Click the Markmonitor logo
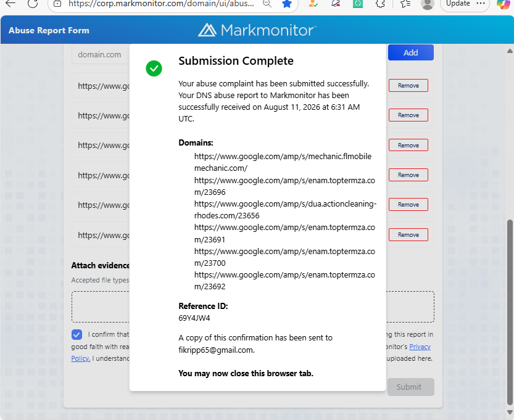Screen dimensions: 514x420 [257, 30]
